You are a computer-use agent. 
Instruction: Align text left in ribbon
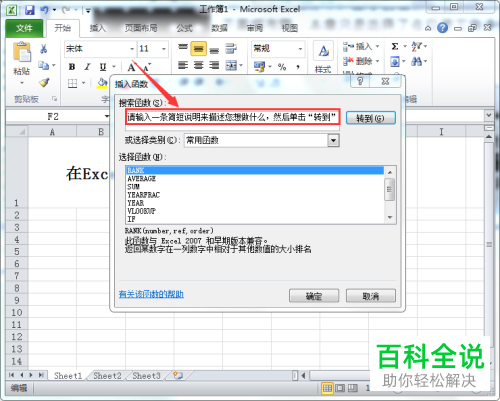(183, 65)
